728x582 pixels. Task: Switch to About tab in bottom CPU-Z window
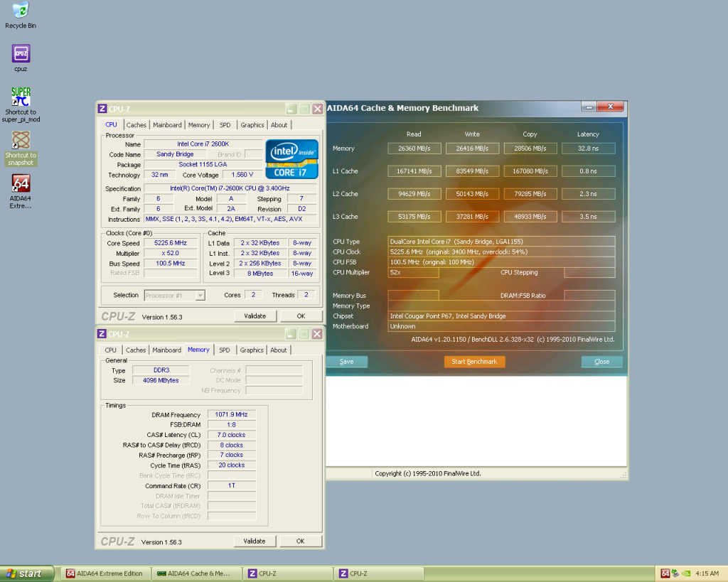[279, 350]
